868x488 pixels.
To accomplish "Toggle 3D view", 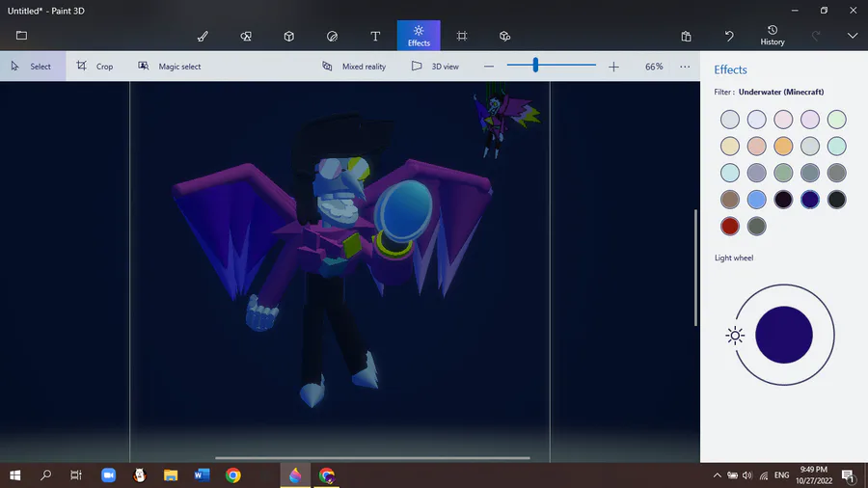I will click(x=435, y=67).
